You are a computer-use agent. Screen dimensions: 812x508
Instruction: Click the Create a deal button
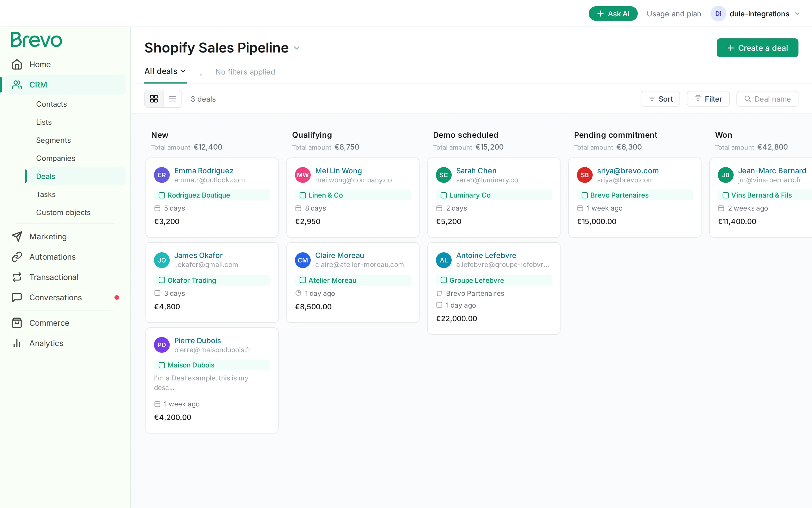pos(757,48)
